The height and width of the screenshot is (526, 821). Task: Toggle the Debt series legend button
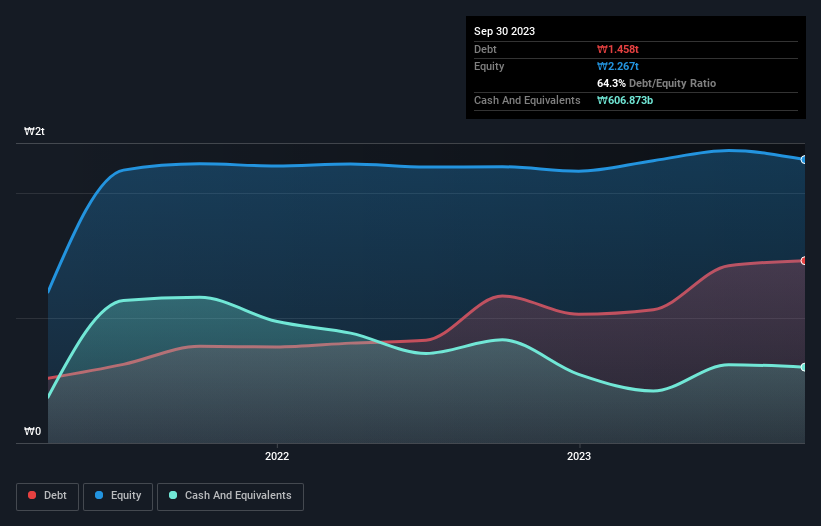pyautogui.click(x=48, y=496)
